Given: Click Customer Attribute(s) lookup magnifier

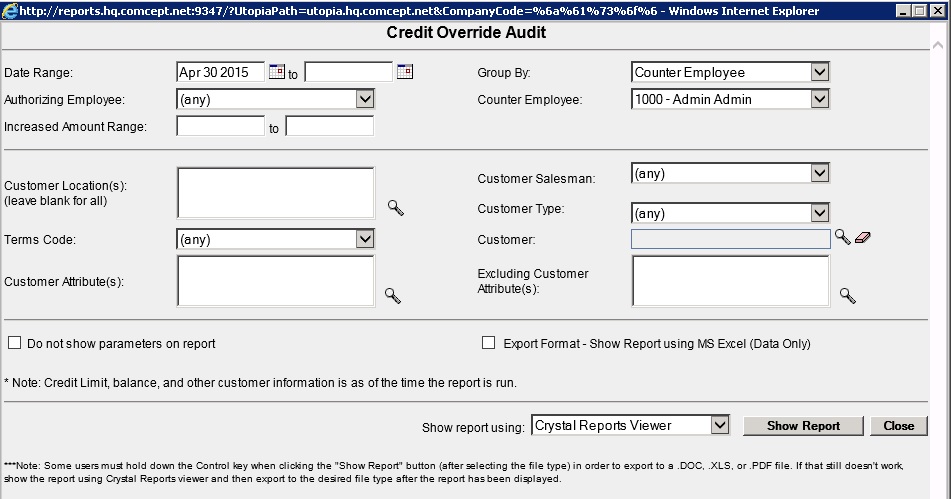Looking at the screenshot, I should pyautogui.click(x=393, y=296).
